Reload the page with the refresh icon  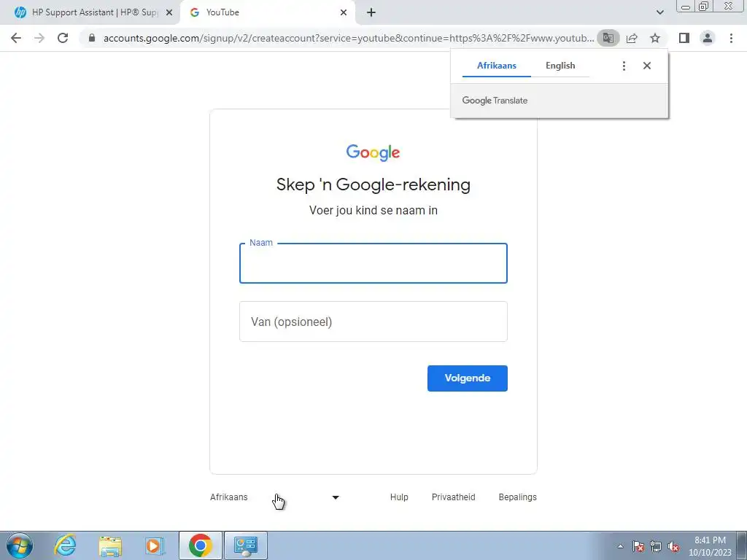tap(63, 38)
